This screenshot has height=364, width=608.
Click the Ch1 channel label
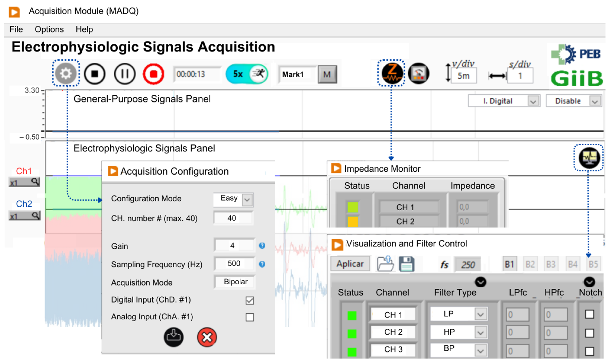(24, 171)
